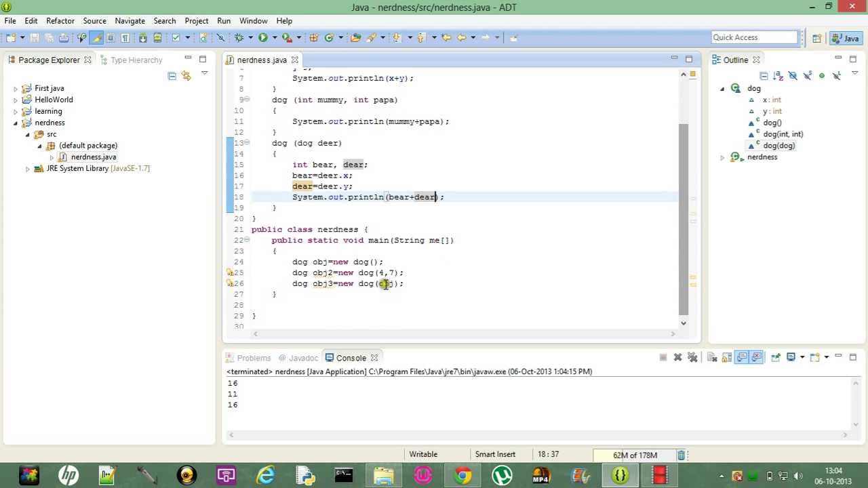Image resolution: width=868 pixels, height=488 pixels.
Task: Click the New wizard toolbar icon
Action: click(11, 38)
